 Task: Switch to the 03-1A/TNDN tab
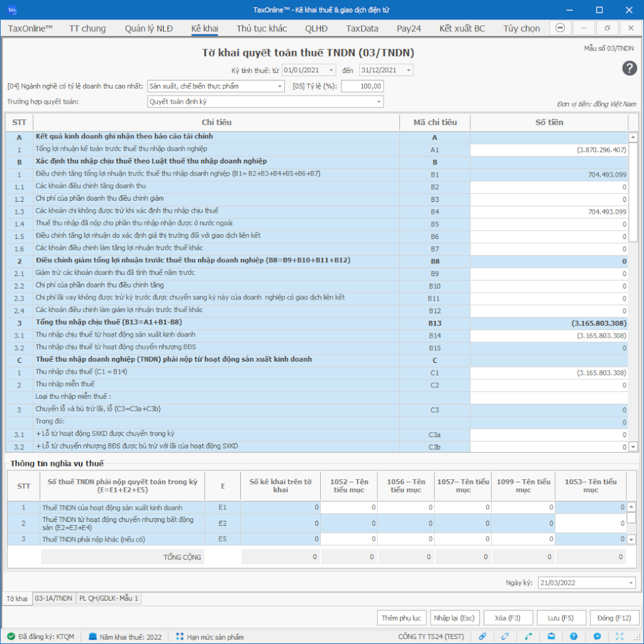point(53,598)
